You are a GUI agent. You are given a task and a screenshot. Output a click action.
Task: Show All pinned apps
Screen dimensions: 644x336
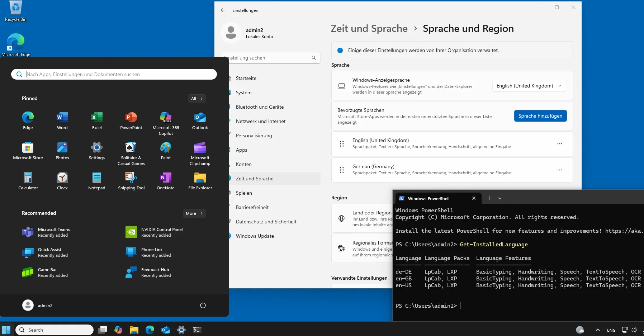(197, 99)
